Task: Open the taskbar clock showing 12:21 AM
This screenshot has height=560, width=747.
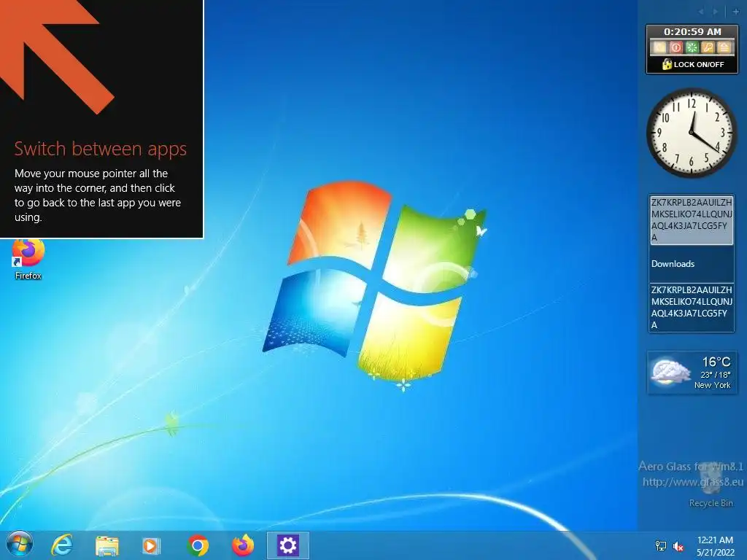Action: pyautogui.click(x=715, y=546)
